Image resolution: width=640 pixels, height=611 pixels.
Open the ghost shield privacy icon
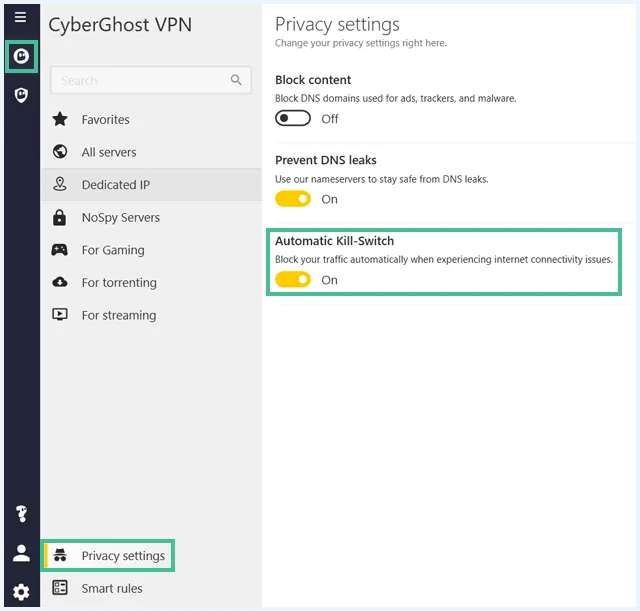tap(21, 95)
